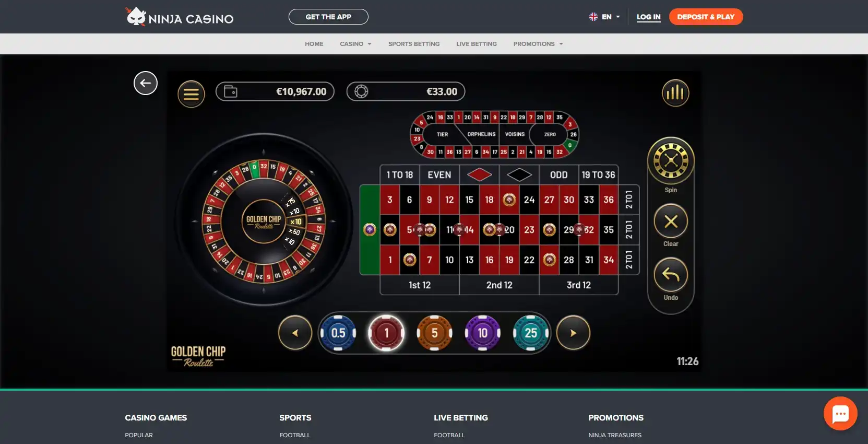Go to Sports Betting tab

[x=414, y=44]
